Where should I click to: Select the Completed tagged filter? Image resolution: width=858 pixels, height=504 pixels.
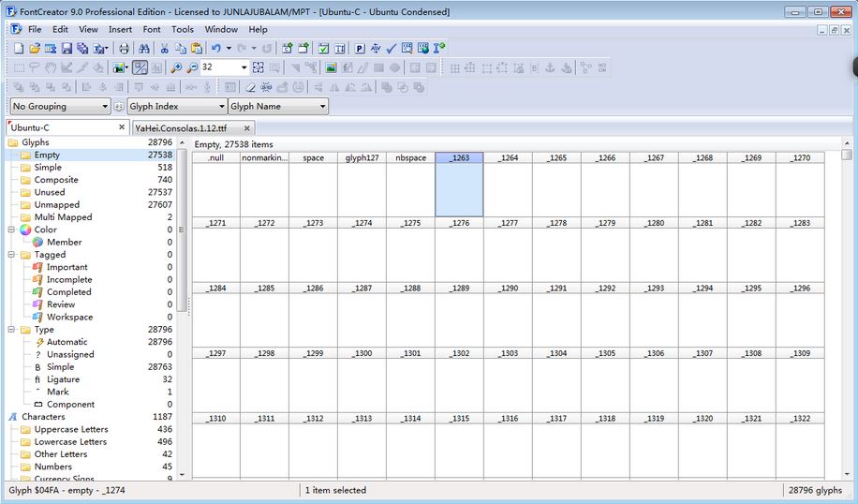[x=68, y=292]
